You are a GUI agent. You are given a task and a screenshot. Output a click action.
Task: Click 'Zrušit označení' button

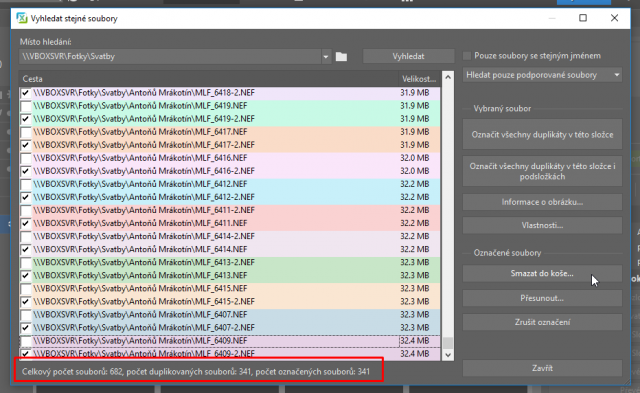pyautogui.click(x=542, y=322)
